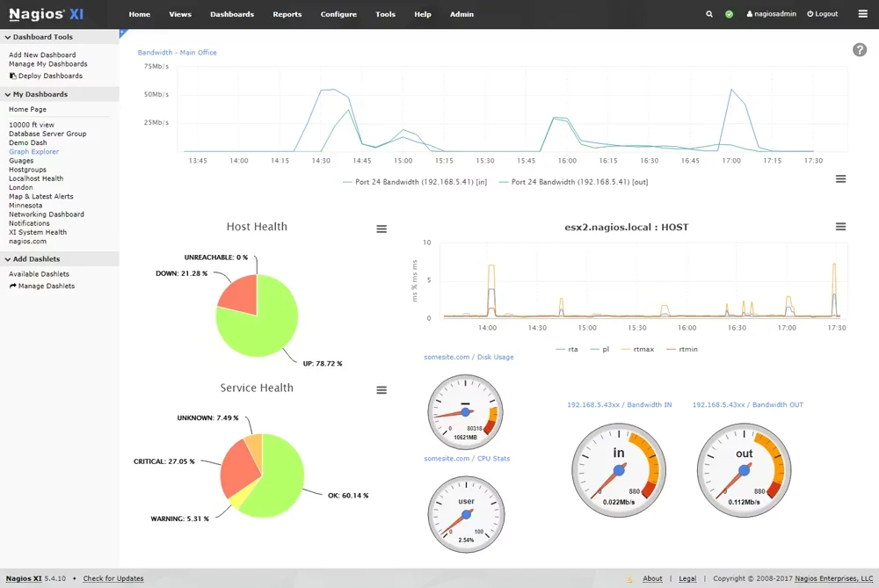The image size is (879, 588).
Task: Open the Configure menu
Action: pyautogui.click(x=339, y=14)
